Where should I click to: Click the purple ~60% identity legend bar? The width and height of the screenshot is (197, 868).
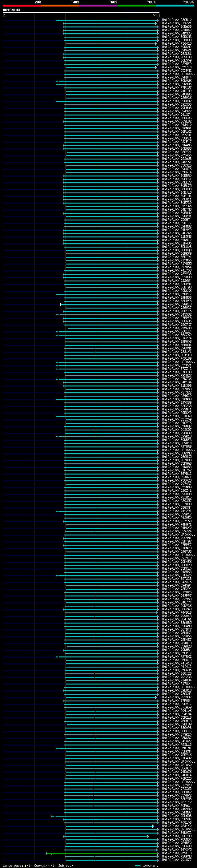99,6
